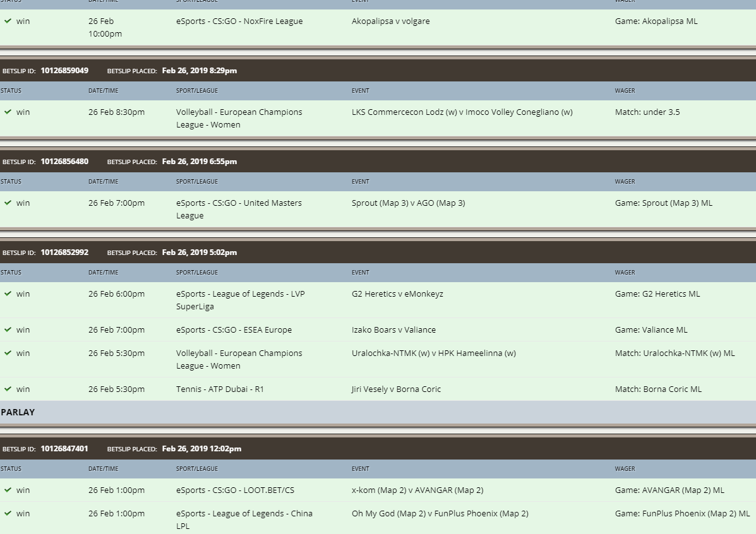Image resolution: width=756 pixels, height=534 pixels.
Task: Click eSports - CS:GO - LOOT.BET/CS
Action: 235,490
